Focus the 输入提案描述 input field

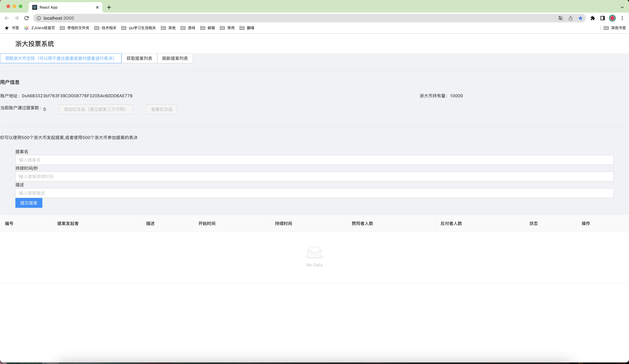314,193
